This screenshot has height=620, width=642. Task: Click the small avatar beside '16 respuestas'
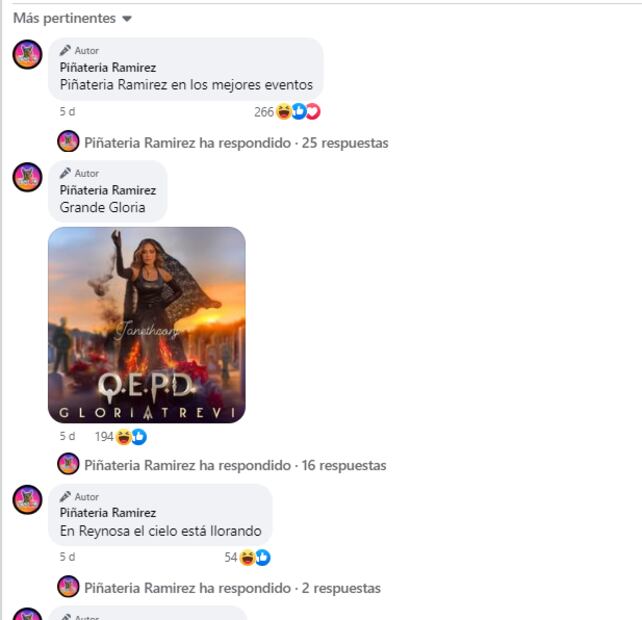point(68,464)
